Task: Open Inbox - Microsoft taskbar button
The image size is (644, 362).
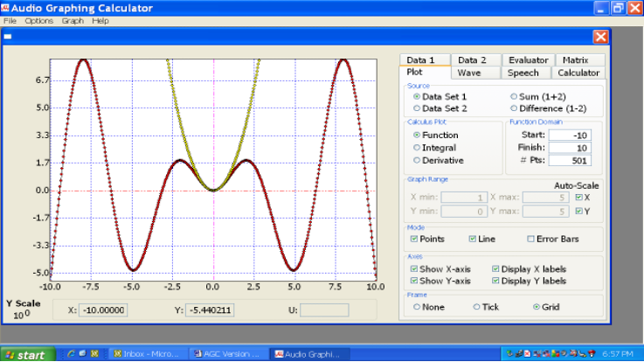Action: [147, 354]
